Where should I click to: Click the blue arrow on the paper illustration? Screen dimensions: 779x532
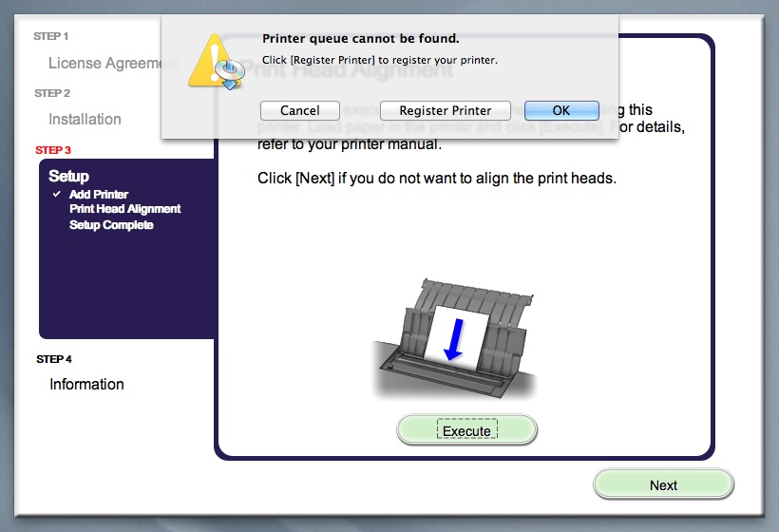(454, 341)
